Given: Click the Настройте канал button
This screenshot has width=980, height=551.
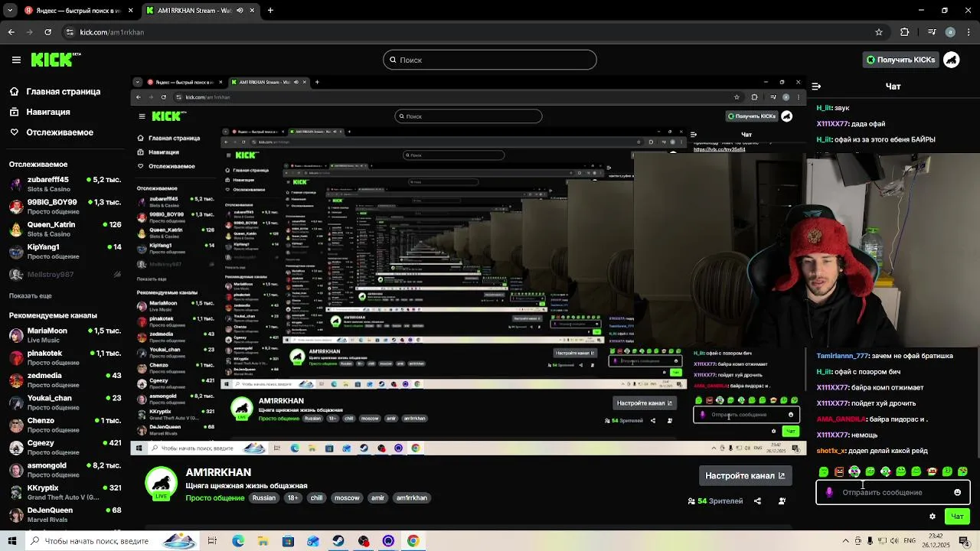Looking at the screenshot, I should coord(745,476).
